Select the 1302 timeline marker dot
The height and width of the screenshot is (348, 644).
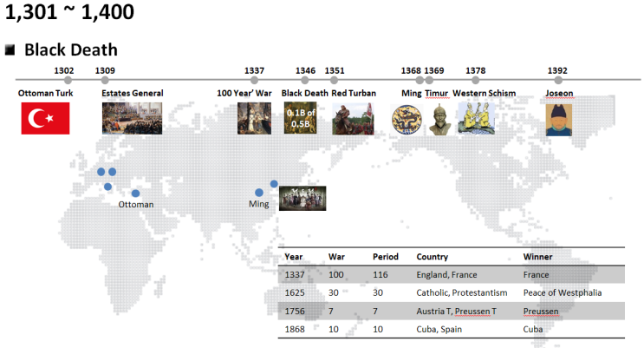pyautogui.click(x=68, y=80)
